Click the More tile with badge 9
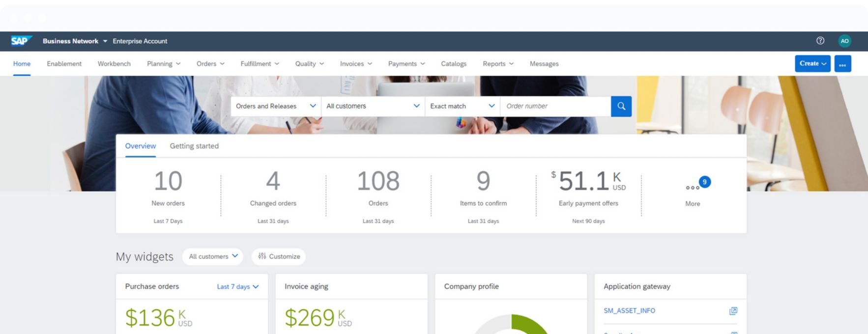The height and width of the screenshot is (334, 868). pos(693,192)
